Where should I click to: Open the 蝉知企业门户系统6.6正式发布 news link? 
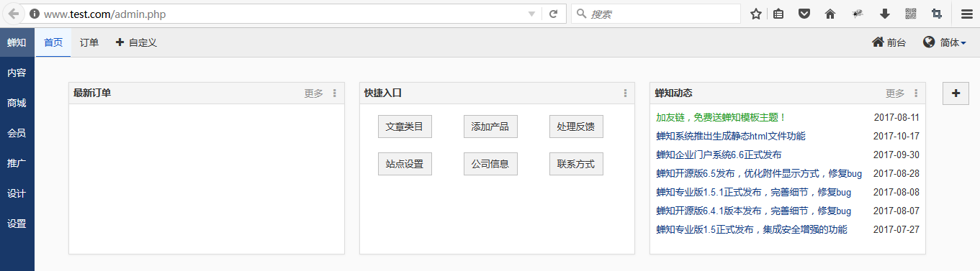point(719,155)
